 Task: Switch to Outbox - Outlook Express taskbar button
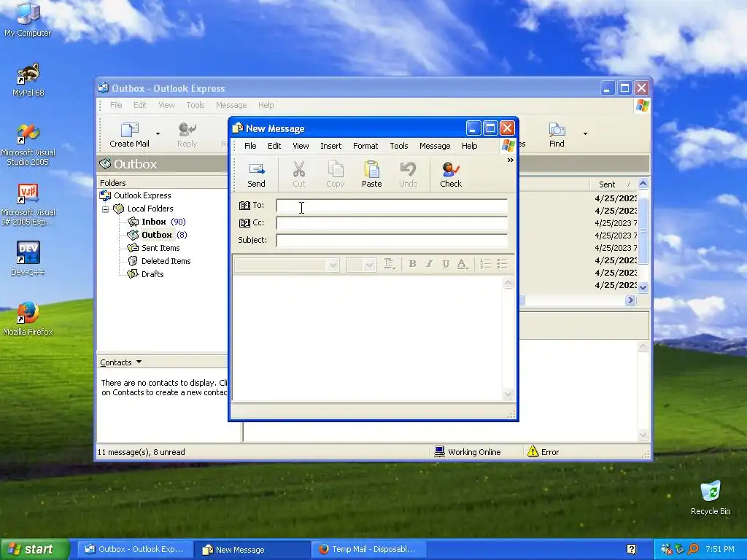[135, 550]
